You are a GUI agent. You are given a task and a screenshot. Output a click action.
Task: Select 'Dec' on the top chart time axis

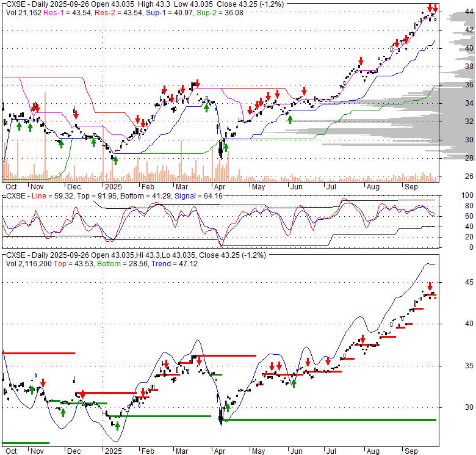tap(74, 187)
